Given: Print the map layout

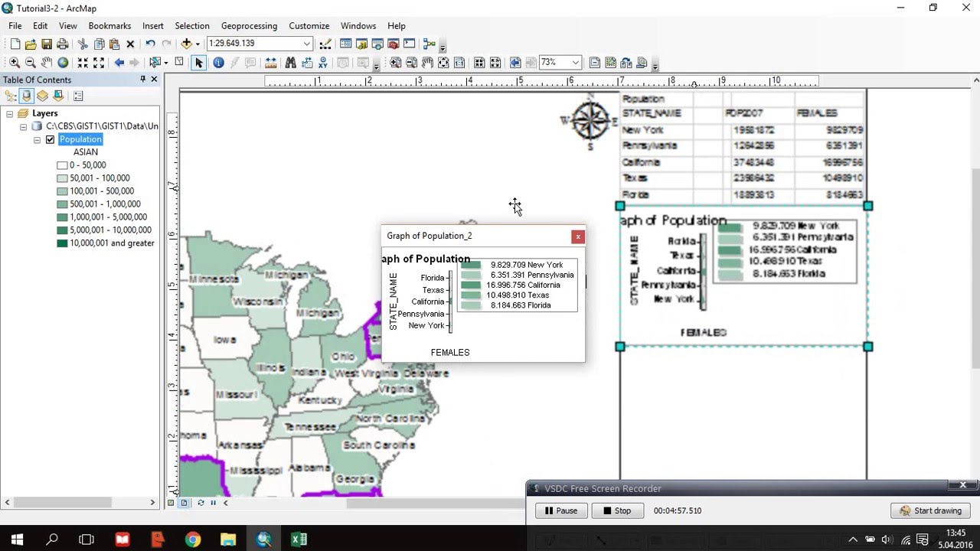Looking at the screenshot, I should click(x=63, y=44).
